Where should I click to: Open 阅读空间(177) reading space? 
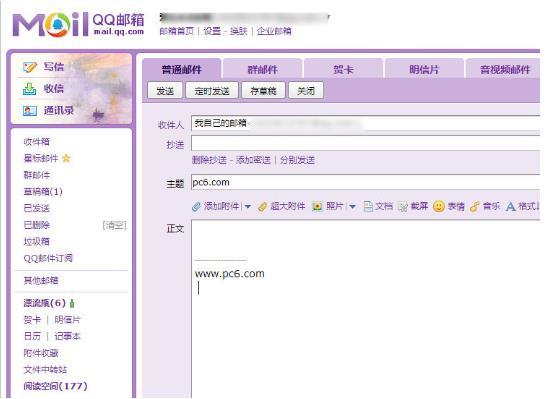click(x=55, y=386)
